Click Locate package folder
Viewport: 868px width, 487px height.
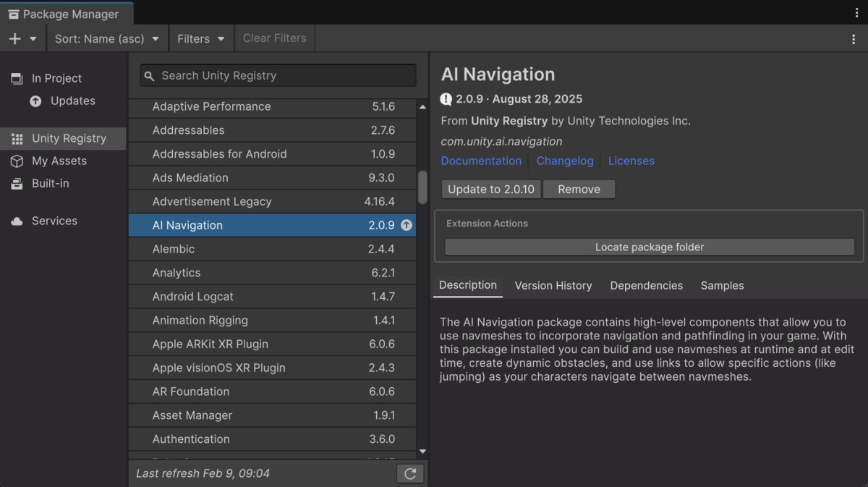(x=648, y=247)
